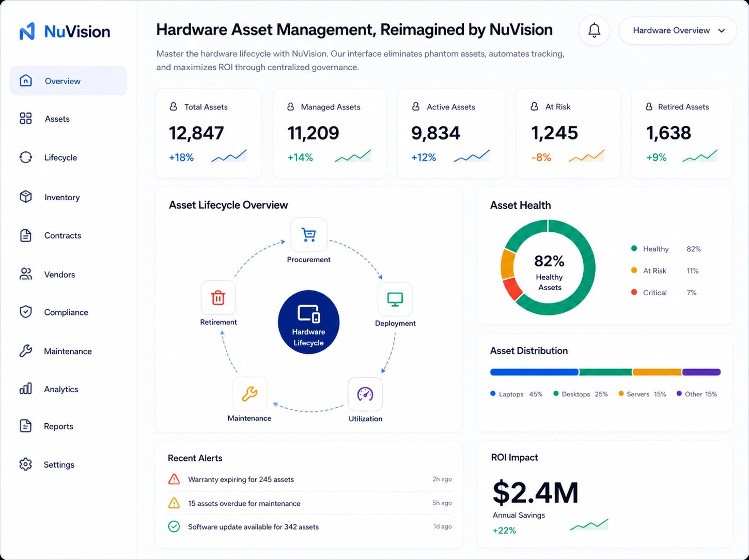Open the Hardware Overview dropdown
This screenshot has height=560, width=749.
679,30
